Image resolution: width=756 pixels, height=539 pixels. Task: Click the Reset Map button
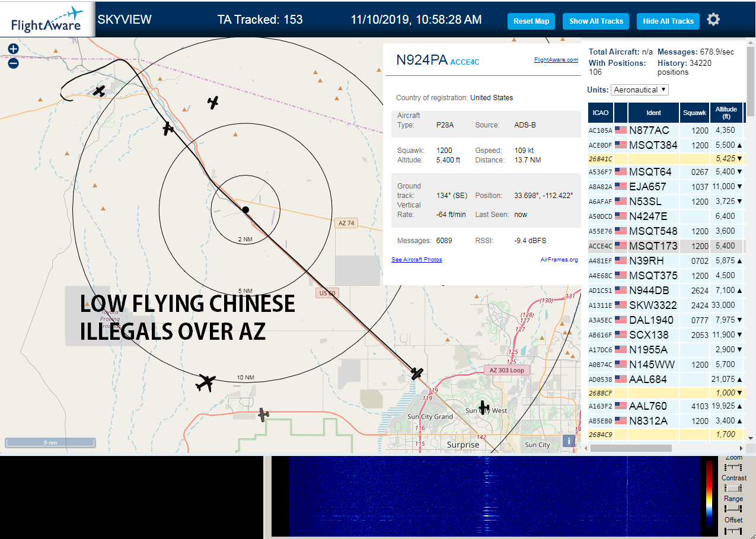[531, 21]
